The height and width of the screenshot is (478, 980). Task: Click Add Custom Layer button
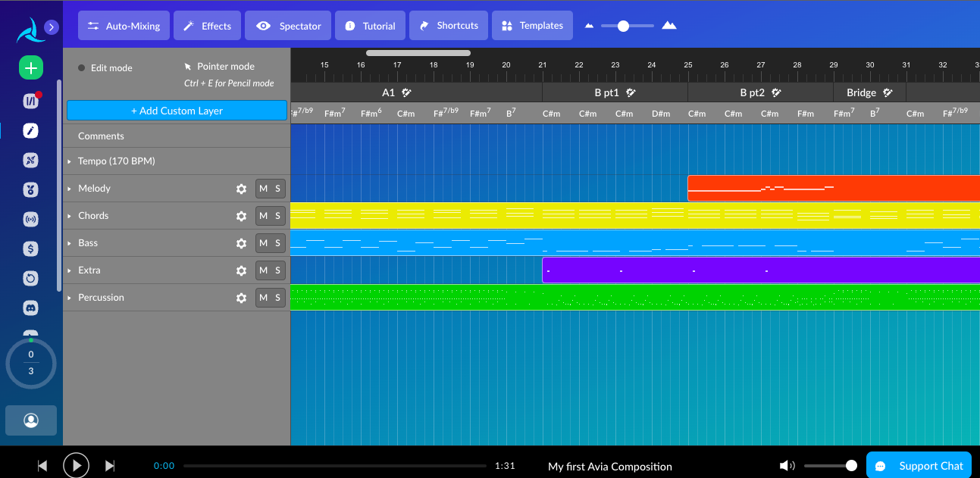(x=177, y=111)
